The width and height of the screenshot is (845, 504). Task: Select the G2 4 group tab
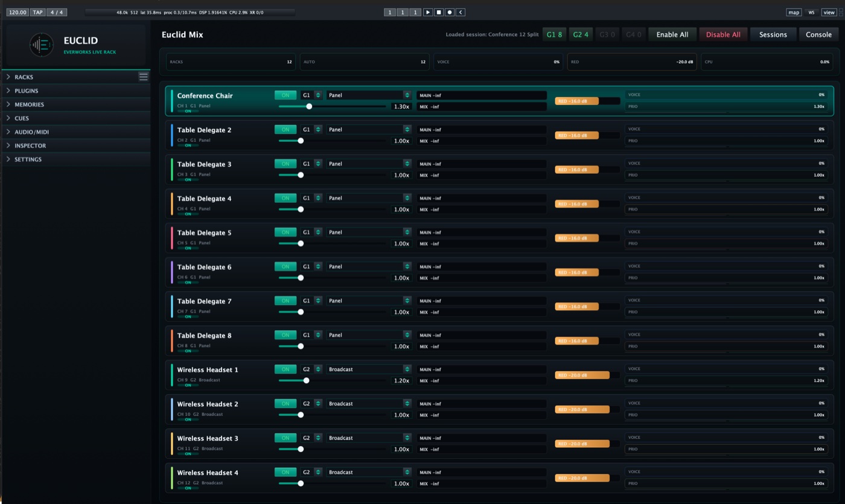tap(581, 34)
